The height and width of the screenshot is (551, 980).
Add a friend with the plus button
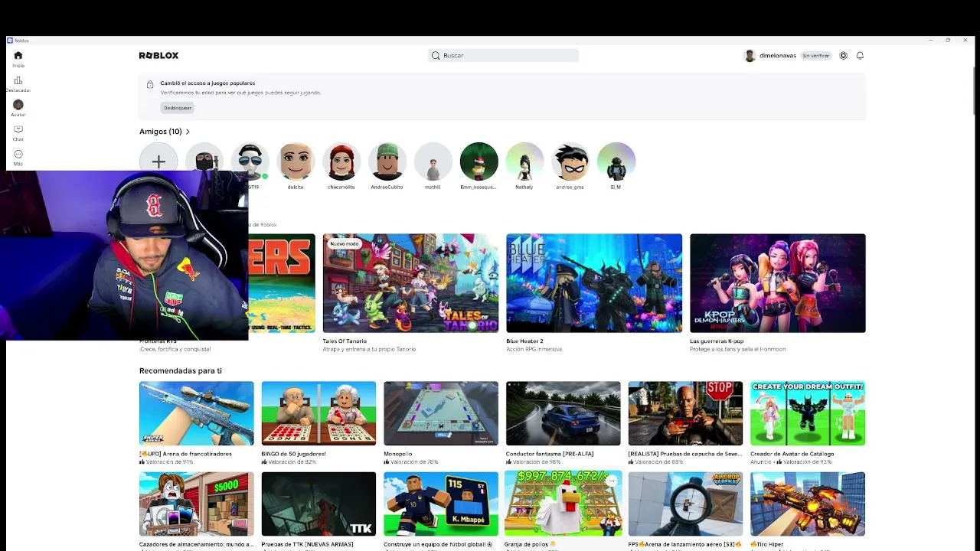point(158,161)
